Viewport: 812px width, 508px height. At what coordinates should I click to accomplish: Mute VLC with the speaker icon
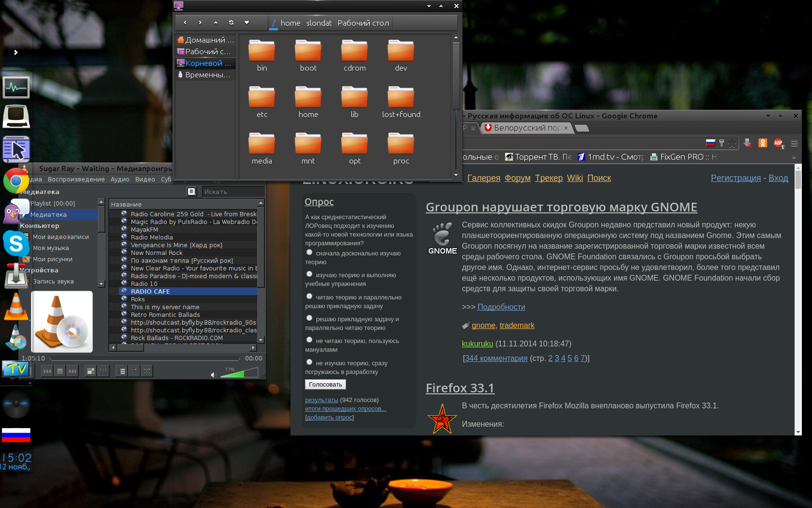pos(214,374)
